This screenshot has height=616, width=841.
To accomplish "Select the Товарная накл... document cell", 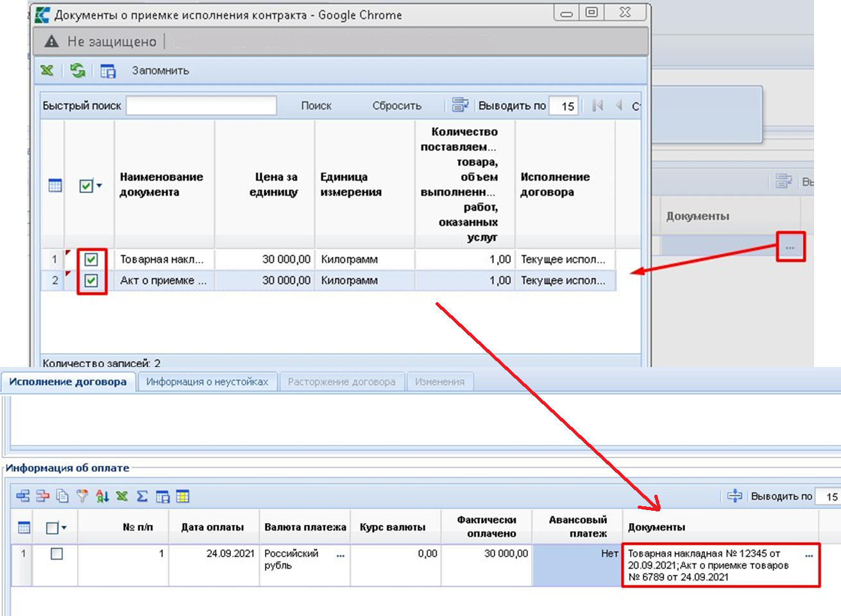I will tap(164, 259).
